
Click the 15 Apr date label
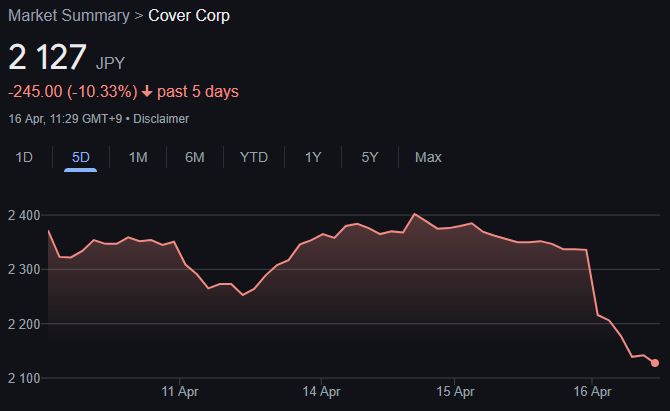[455, 391]
